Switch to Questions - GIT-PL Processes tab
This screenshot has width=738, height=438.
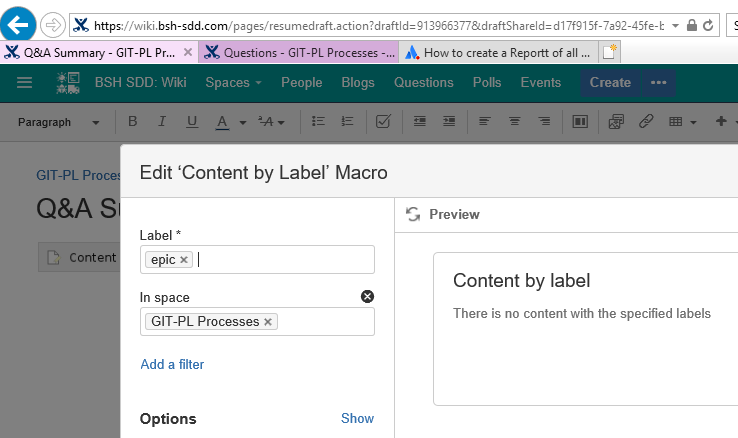(x=299, y=53)
